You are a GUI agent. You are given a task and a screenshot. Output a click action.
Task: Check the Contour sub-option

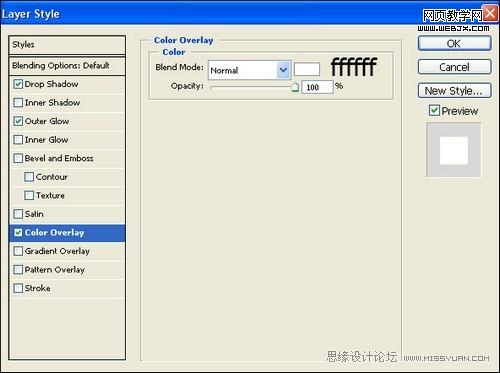[29, 177]
